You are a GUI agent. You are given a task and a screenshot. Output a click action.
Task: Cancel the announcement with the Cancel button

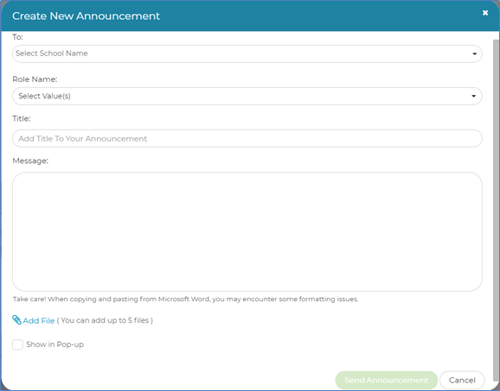click(462, 380)
